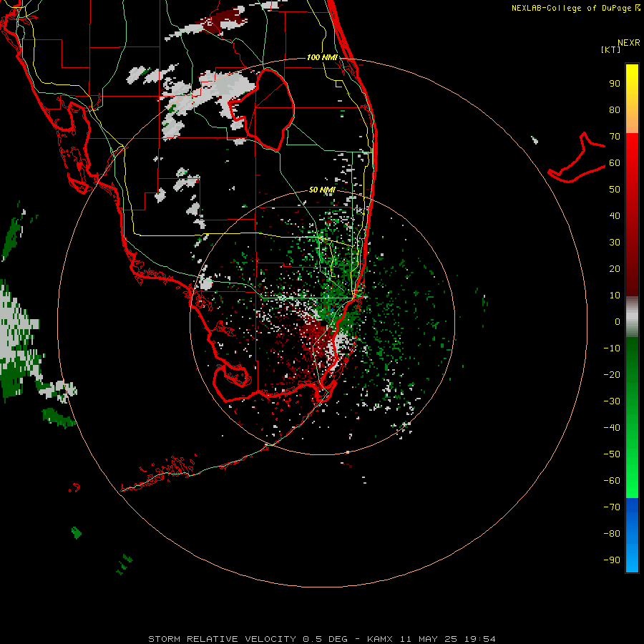Click the 80 value on the velocity scale
644x644 pixels.
pyautogui.click(x=615, y=110)
